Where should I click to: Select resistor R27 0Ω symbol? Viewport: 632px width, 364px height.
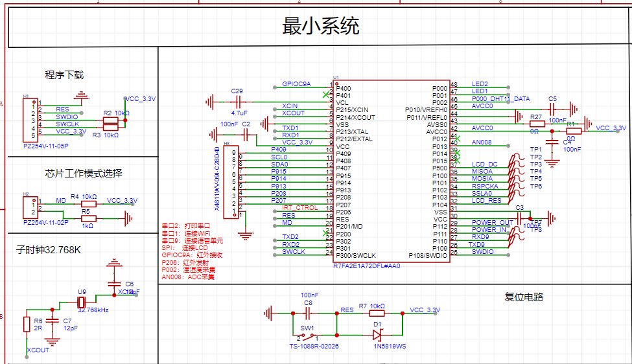point(537,124)
